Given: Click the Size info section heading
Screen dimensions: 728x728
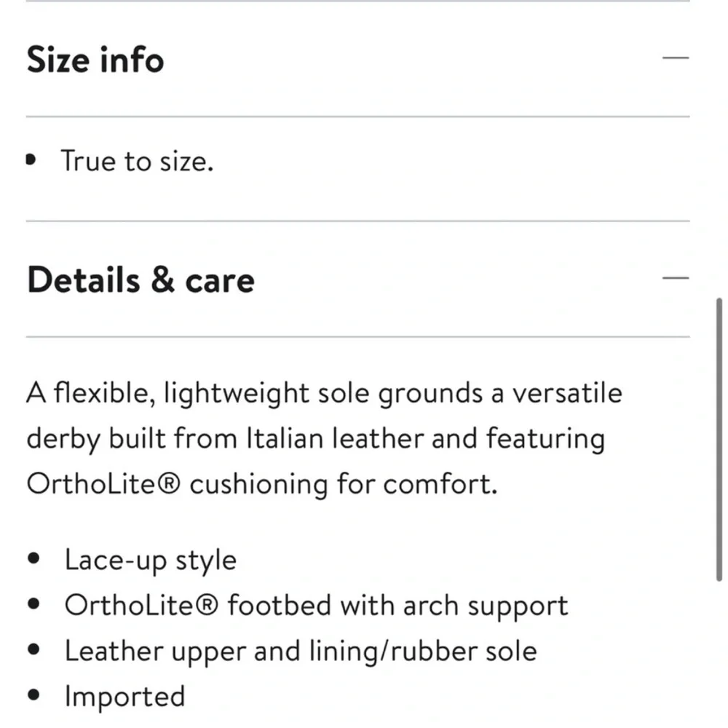Looking at the screenshot, I should (95, 60).
